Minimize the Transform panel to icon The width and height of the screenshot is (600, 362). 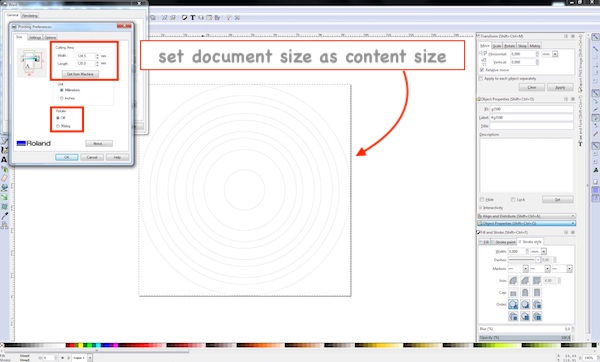[x=566, y=36]
